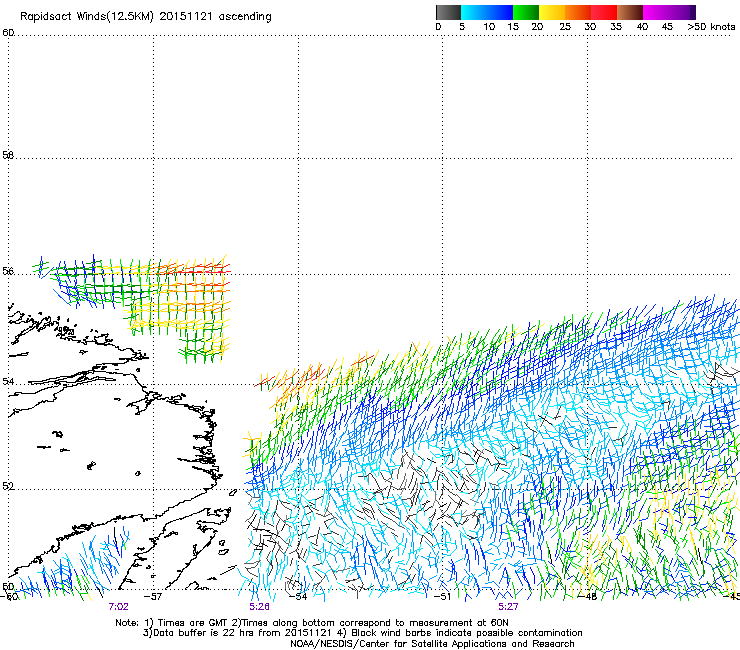This screenshot has width=740, height=650.
Task: Click the NOAA/NESDIS credit line
Action: point(432,644)
